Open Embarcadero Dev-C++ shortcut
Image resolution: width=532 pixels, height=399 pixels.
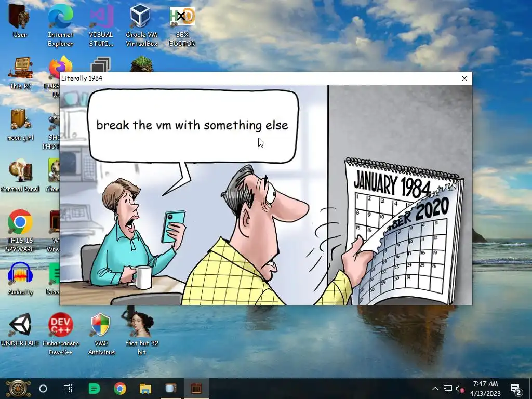pos(60,334)
